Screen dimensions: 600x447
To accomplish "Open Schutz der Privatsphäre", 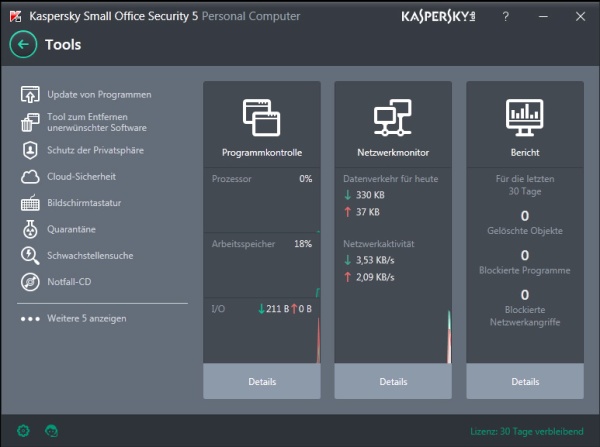I will click(x=95, y=150).
